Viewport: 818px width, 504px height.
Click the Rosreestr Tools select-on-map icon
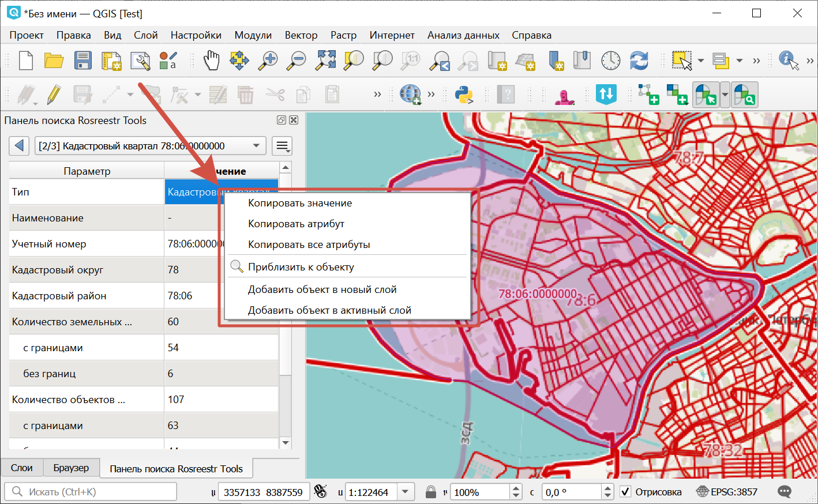pyautogui.click(x=705, y=95)
